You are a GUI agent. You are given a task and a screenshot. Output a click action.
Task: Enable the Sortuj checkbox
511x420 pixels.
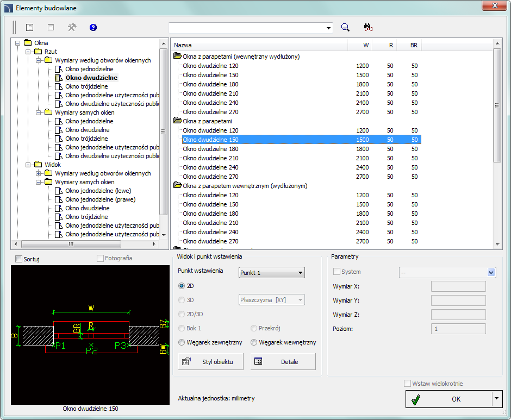[19, 259]
